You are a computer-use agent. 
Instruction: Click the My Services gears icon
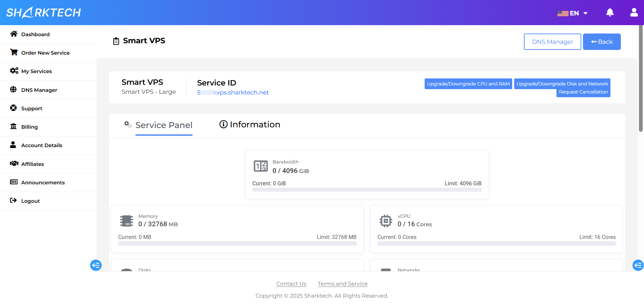14,71
